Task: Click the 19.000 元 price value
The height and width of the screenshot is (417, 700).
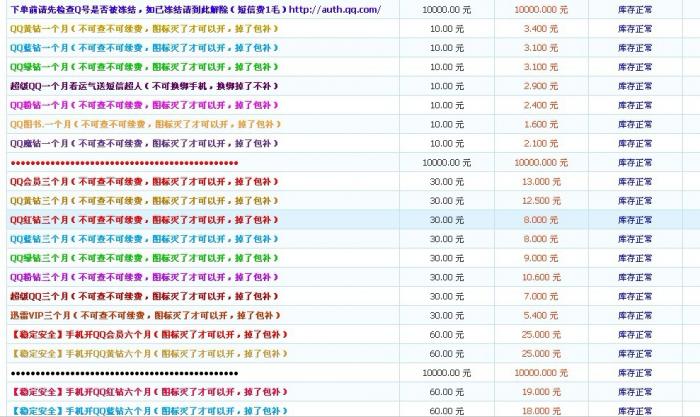Action: 541,392
